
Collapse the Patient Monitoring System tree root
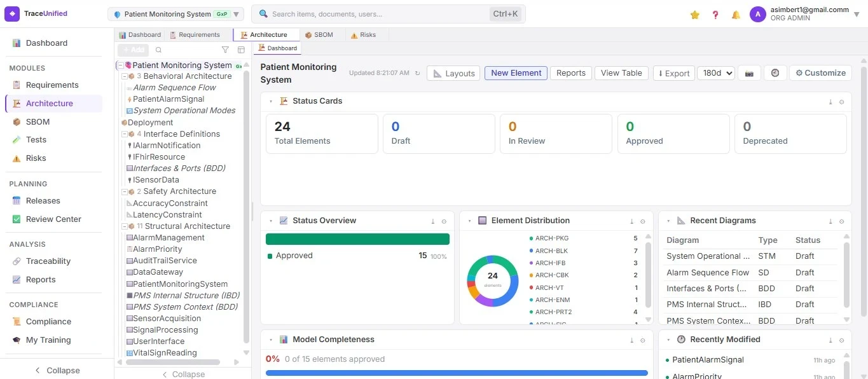[x=120, y=65]
